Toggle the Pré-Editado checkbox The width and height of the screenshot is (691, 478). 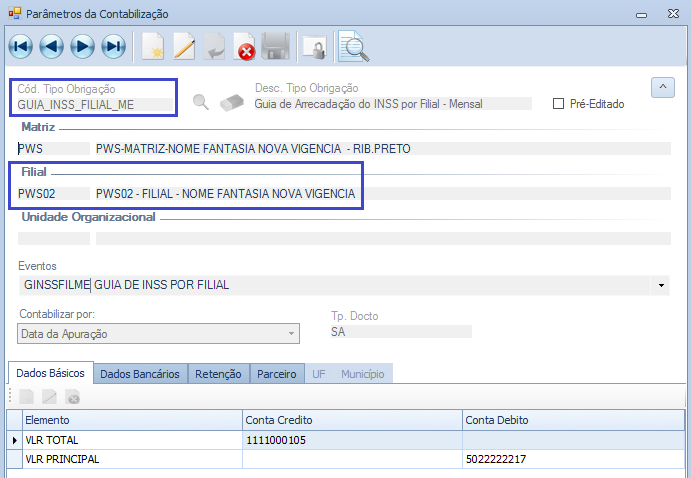[559, 104]
